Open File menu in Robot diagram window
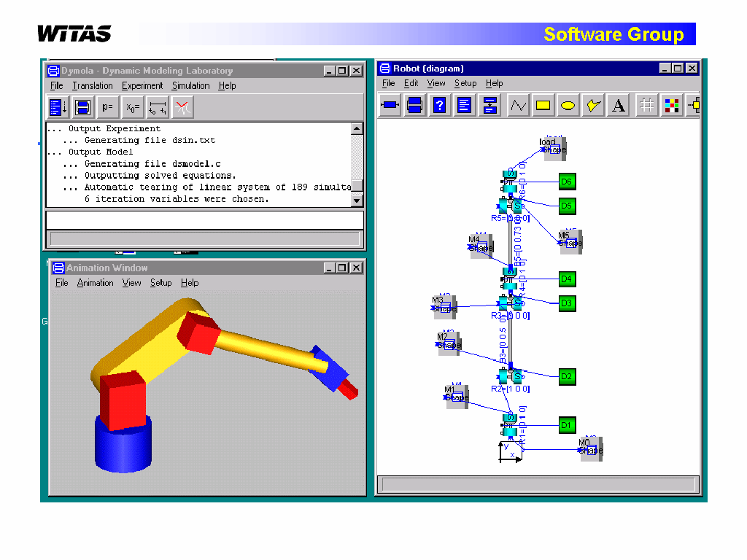 [x=388, y=83]
